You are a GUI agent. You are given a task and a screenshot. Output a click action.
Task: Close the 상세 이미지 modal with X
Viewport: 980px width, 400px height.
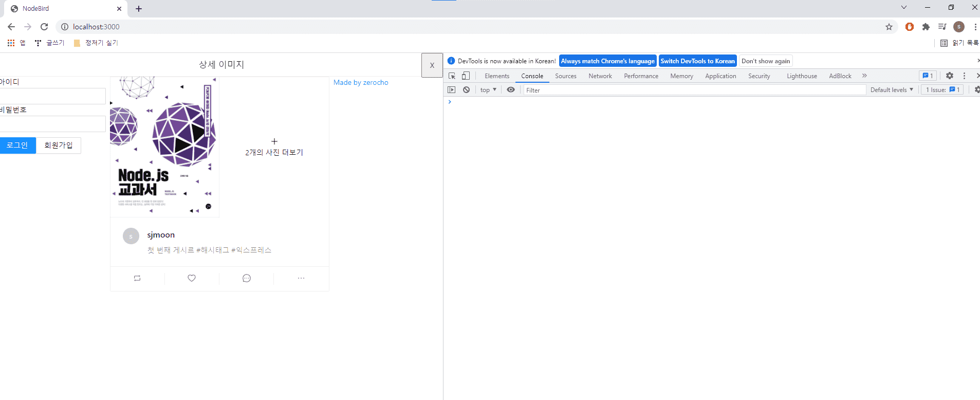[x=432, y=65]
